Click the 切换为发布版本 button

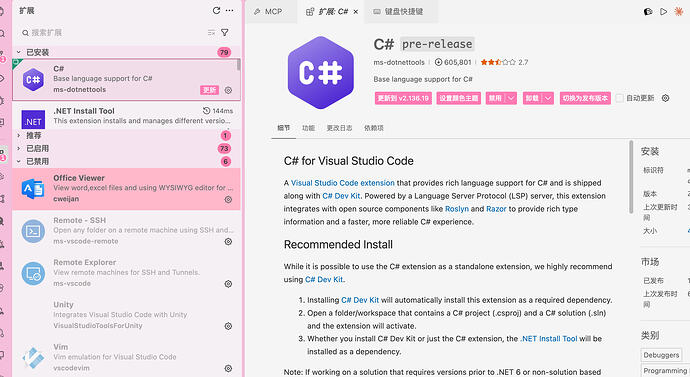585,98
